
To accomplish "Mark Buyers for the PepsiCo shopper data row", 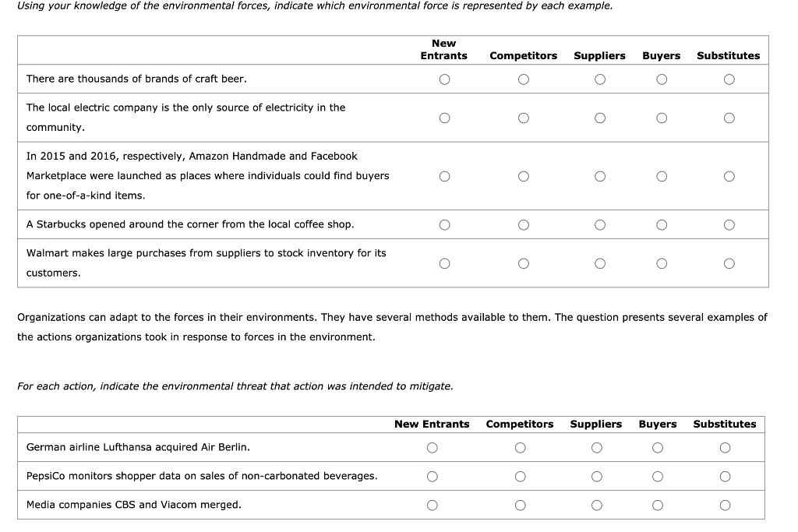I will 657,476.
